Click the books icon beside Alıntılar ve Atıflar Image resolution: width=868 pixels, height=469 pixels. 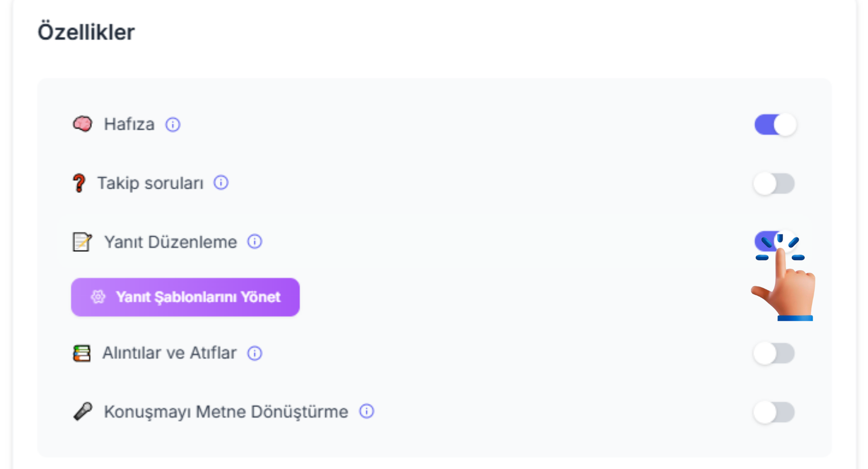[x=82, y=353]
